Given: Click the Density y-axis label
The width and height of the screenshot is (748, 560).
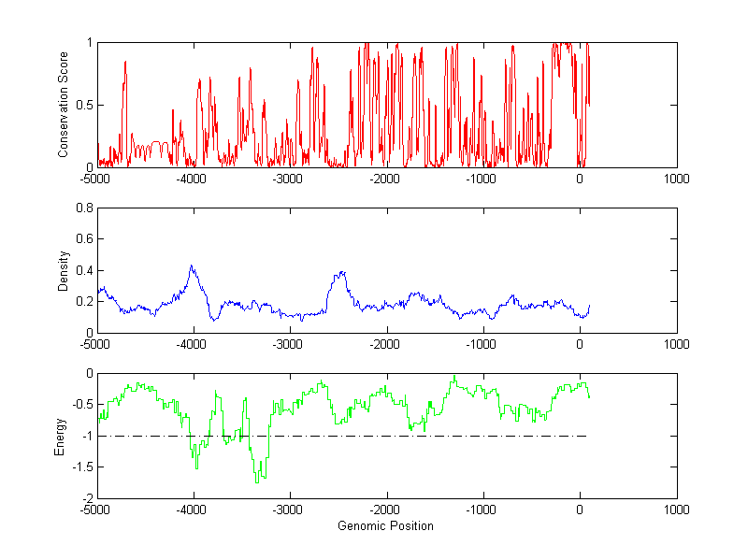Looking at the screenshot, I should pyautogui.click(x=64, y=269).
